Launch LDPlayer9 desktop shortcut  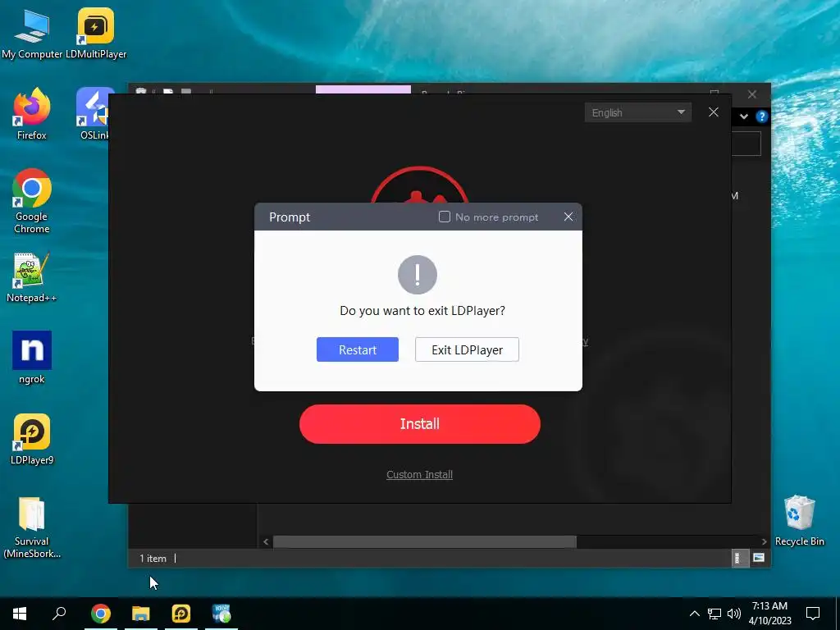tap(32, 440)
